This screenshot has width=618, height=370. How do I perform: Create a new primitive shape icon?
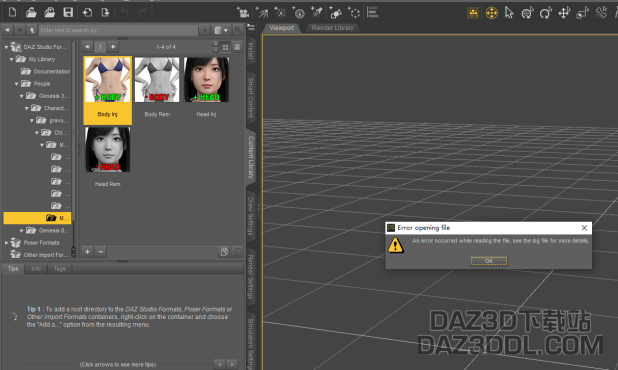coord(335,13)
